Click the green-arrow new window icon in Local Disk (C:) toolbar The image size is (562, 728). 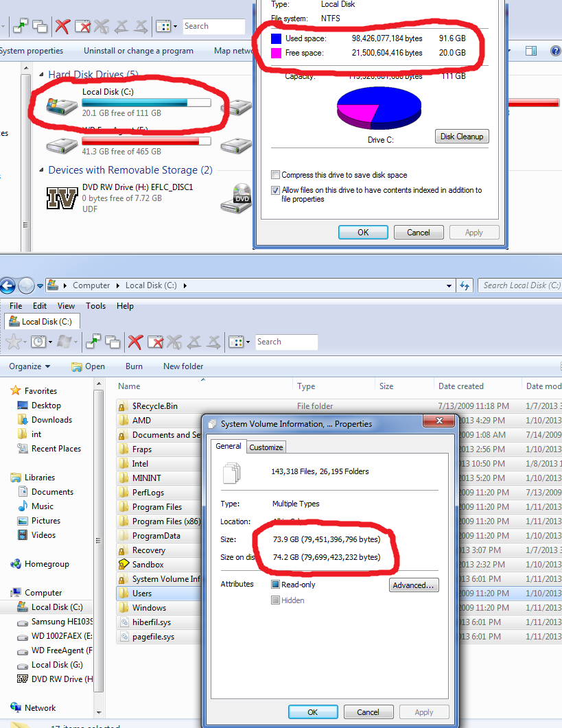pos(93,342)
